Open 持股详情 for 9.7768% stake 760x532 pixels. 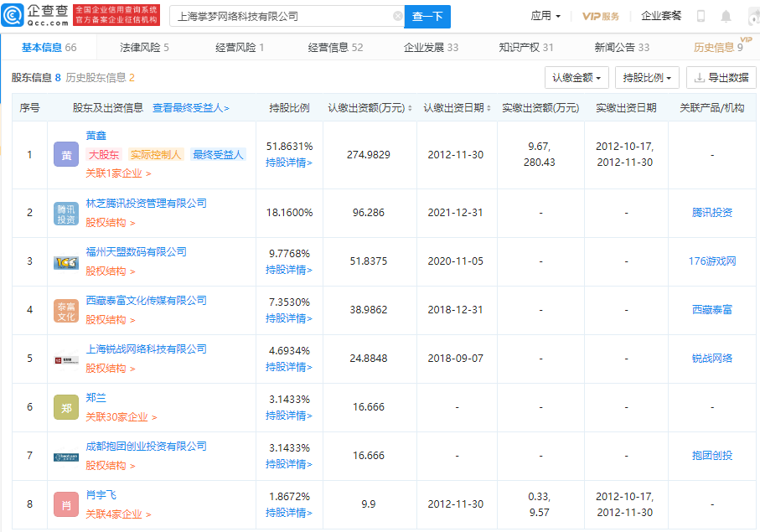[x=289, y=270]
